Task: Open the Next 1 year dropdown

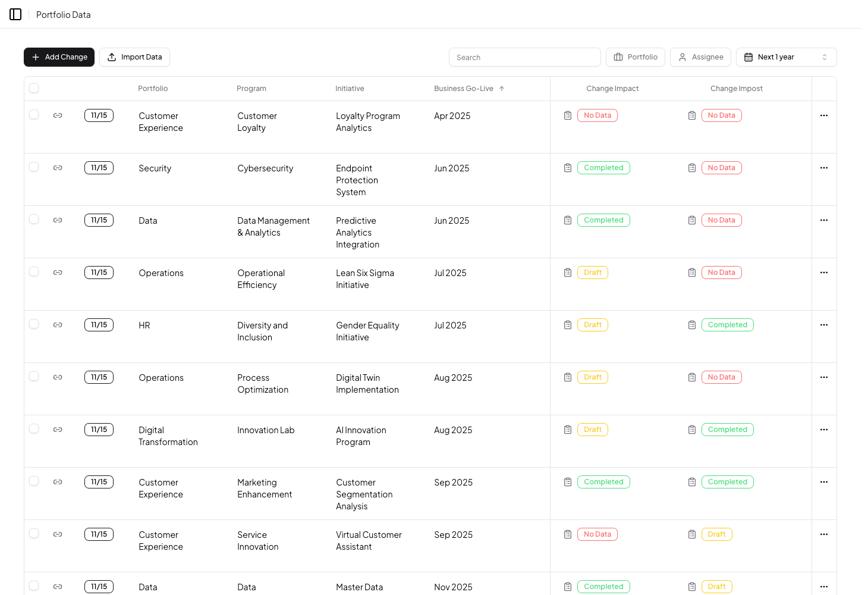Action: pos(786,57)
